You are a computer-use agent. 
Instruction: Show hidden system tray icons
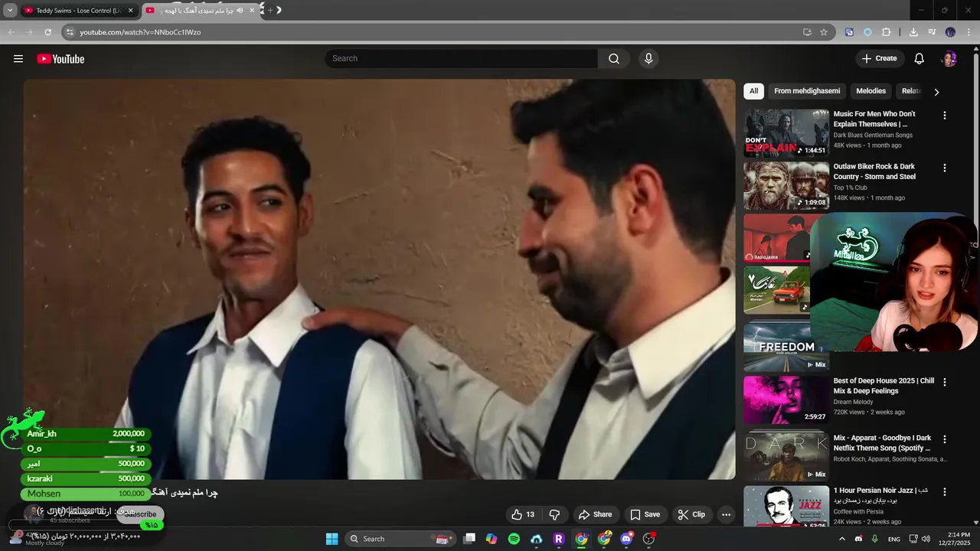(x=841, y=539)
